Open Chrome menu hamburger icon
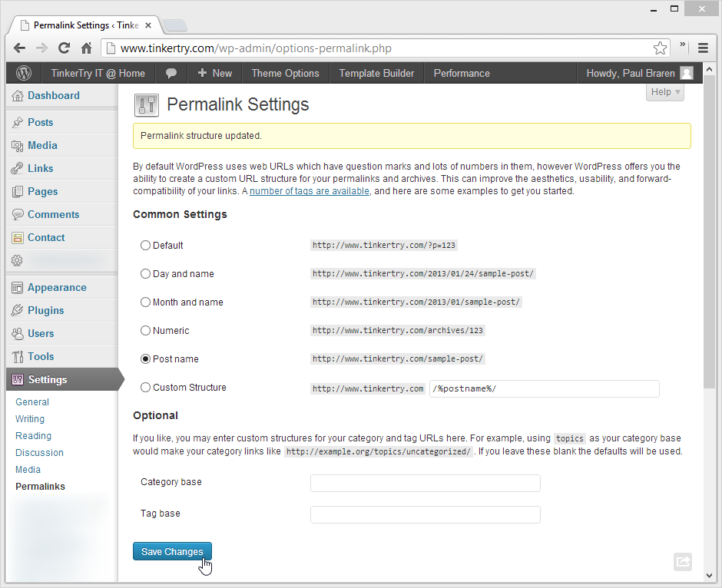Screen dimensions: 722x588 tap(703, 48)
